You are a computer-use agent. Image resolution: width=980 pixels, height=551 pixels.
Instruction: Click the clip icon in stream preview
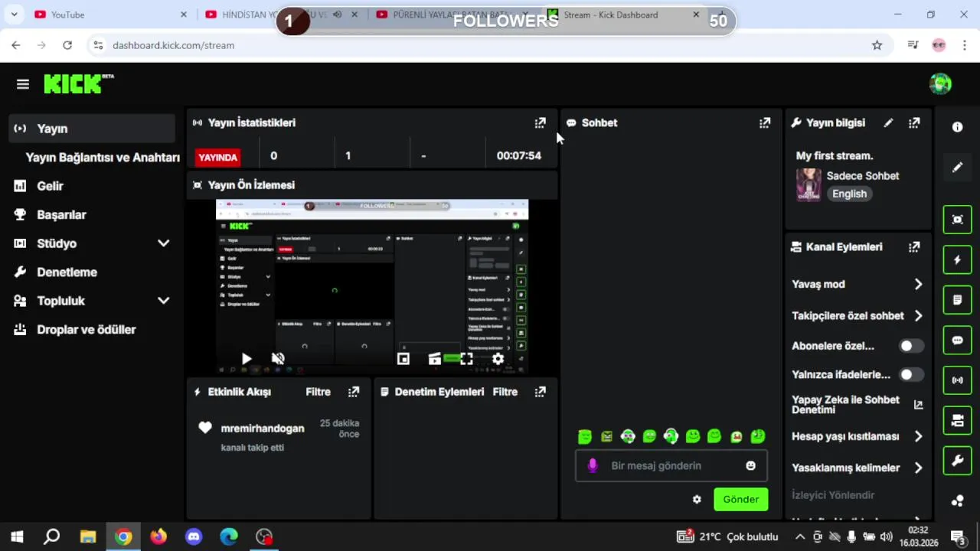pyautogui.click(x=434, y=358)
